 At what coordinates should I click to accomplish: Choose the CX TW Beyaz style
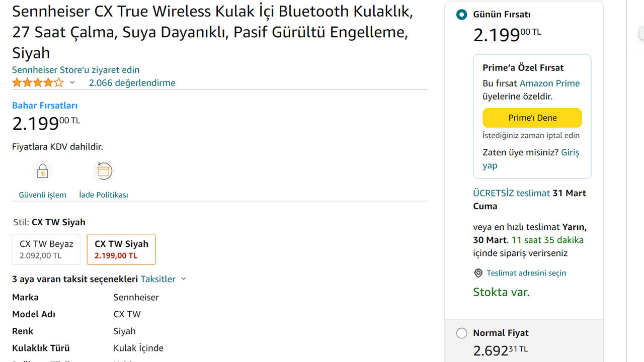click(46, 249)
